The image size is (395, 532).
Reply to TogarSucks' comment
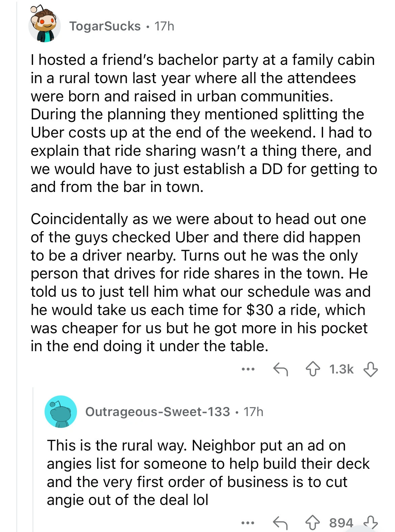point(280,369)
